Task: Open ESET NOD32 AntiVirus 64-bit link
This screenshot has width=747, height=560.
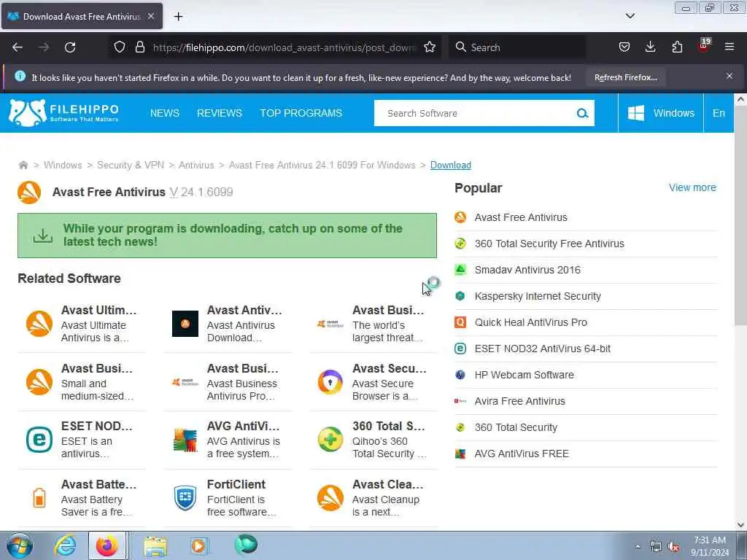Action: (543, 349)
